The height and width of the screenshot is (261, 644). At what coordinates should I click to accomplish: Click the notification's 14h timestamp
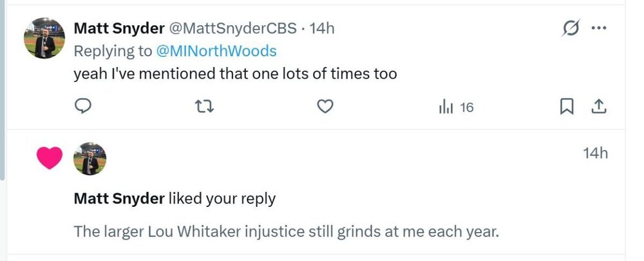pos(595,153)
